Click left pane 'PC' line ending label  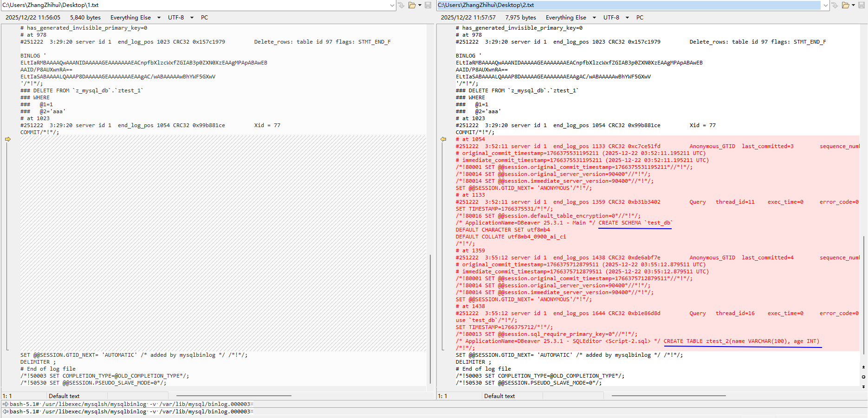pyautogui.click(x=205, y=18)
